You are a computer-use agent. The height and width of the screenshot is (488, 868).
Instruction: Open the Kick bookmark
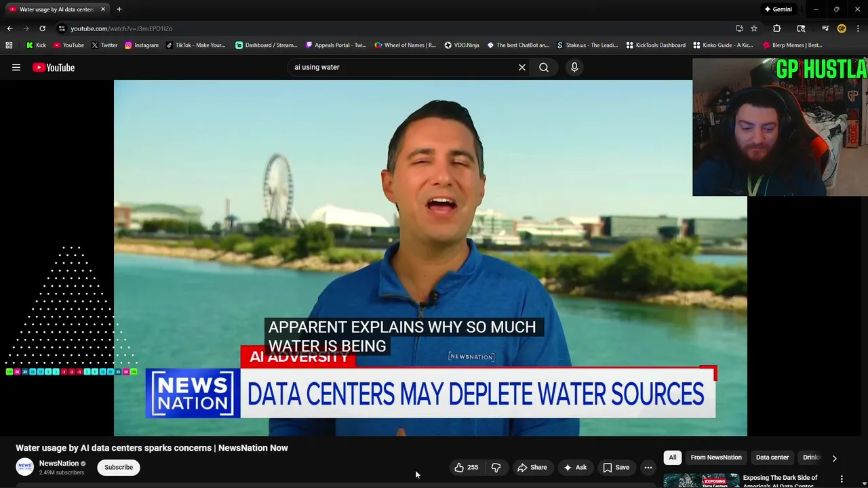pyautogui.click(x=36, y=45)
